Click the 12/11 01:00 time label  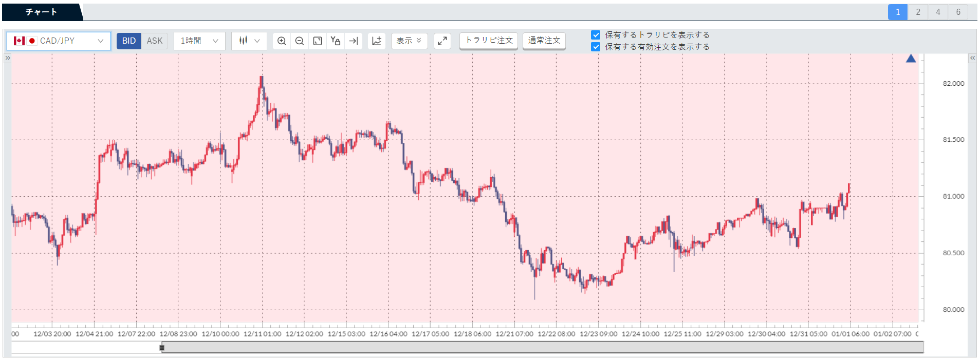tap(262, 334)
